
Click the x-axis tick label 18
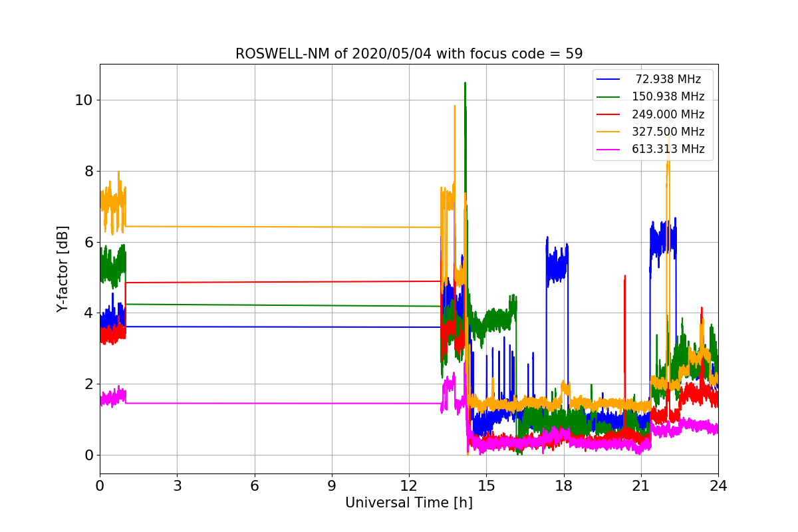click(x=563, y=485)
